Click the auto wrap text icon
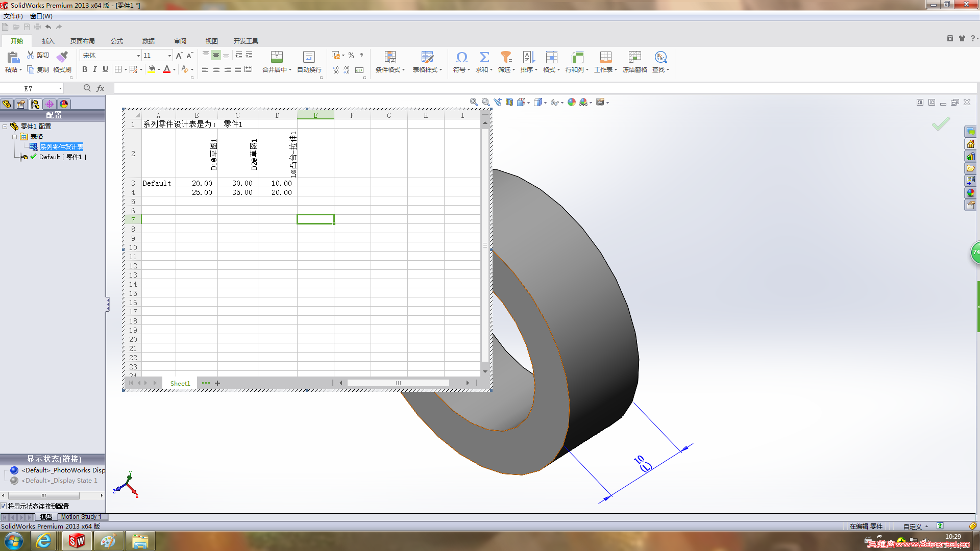 [309, 57]
